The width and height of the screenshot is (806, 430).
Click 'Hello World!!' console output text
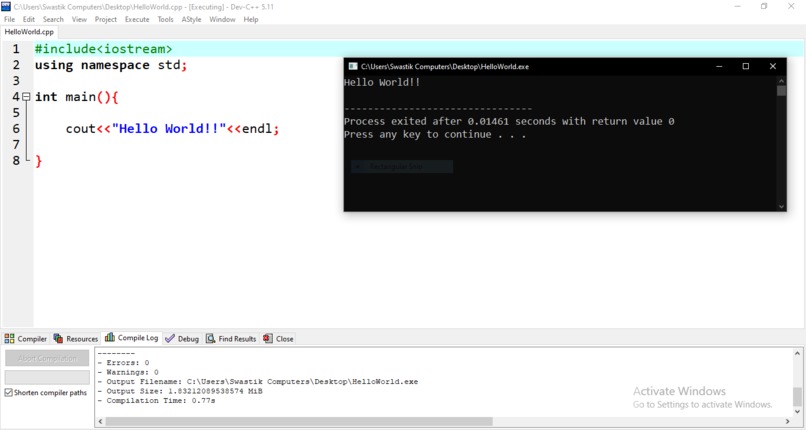382,82
